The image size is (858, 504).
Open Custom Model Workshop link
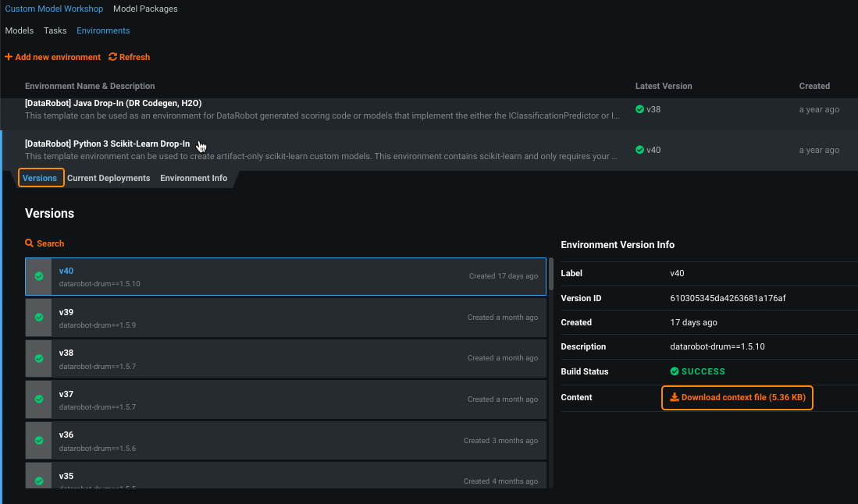[54, 9]
